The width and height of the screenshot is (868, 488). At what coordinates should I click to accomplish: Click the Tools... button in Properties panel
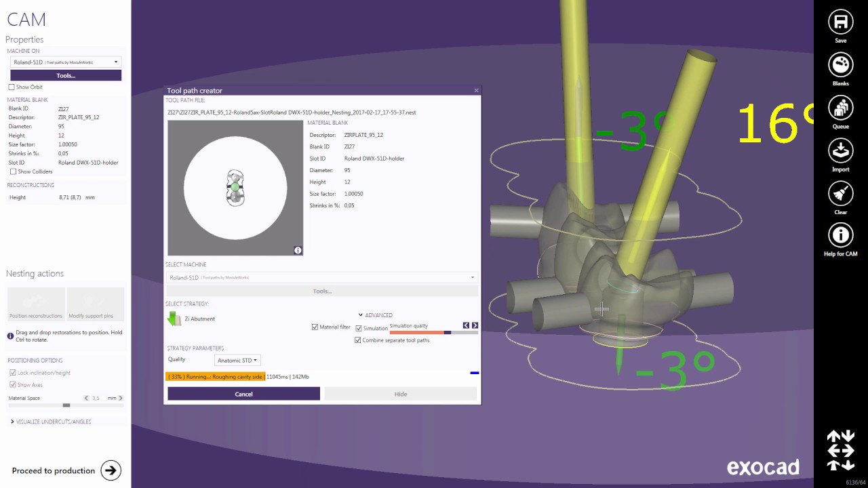[66, 75]
